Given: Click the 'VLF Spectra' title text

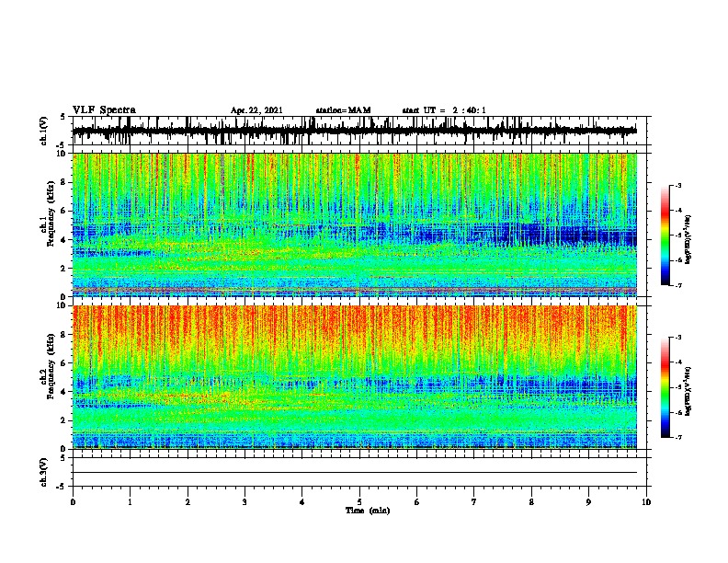Looking at the screenshot, I should (104, 110).
